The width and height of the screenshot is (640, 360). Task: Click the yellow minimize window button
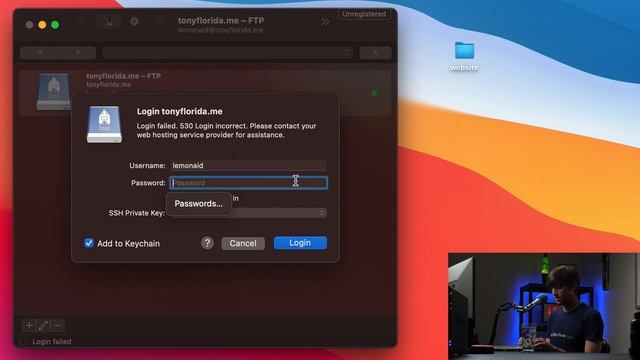coord(42,25)
